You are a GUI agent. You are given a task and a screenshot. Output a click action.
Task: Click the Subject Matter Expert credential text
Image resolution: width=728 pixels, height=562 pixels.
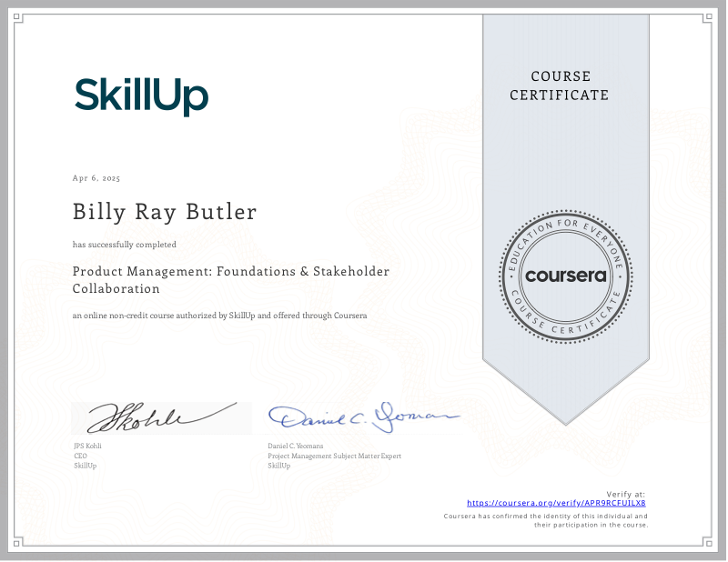pos(335,456)
